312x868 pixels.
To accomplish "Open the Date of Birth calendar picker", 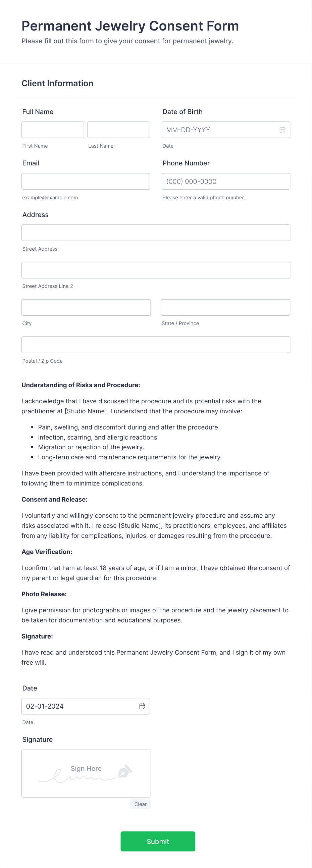I will [282, 130].
